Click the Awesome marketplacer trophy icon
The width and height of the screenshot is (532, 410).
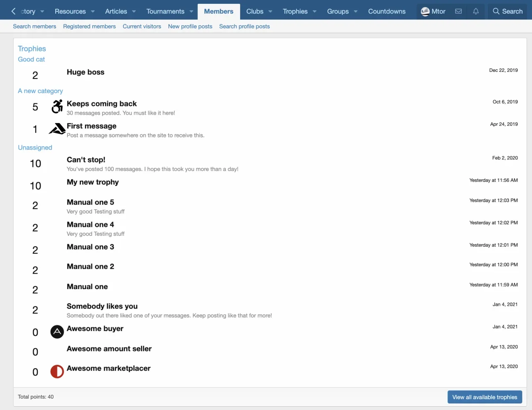(57, 371)
